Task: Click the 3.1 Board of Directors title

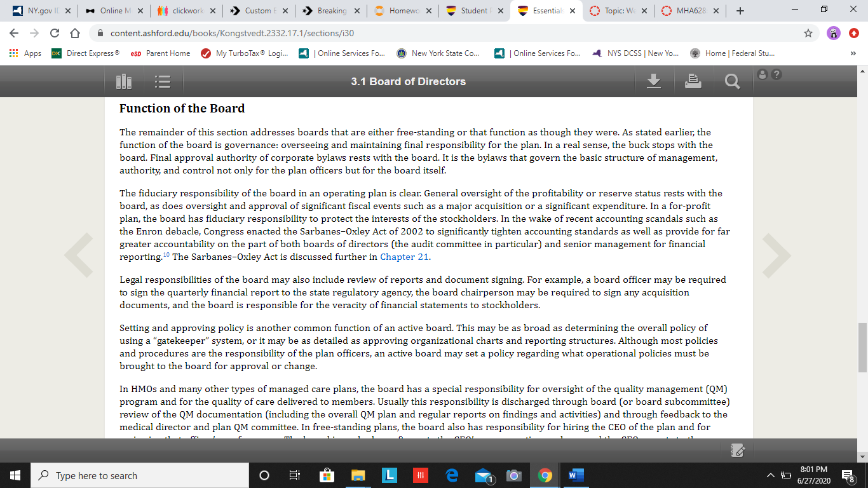Action: [408, 81]
